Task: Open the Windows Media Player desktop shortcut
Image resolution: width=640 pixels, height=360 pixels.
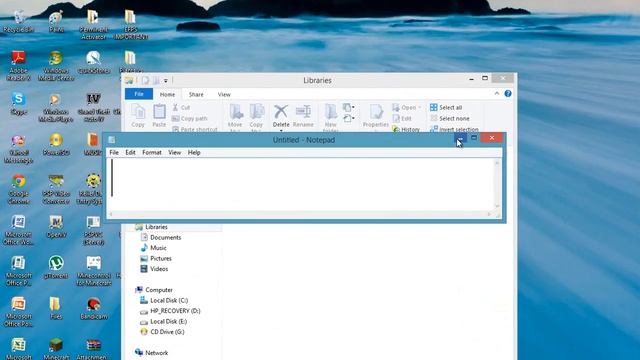Action: click(56, 107)
